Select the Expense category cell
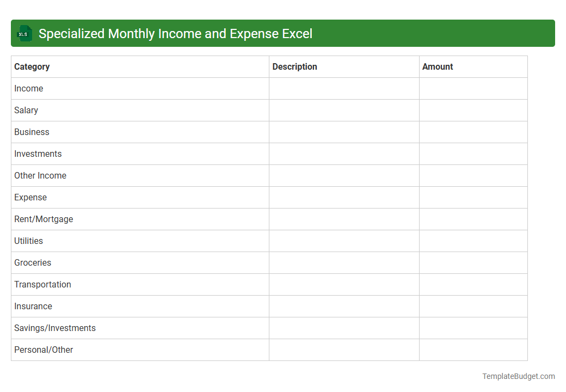 pyautogui.click(x=30, y=197)
